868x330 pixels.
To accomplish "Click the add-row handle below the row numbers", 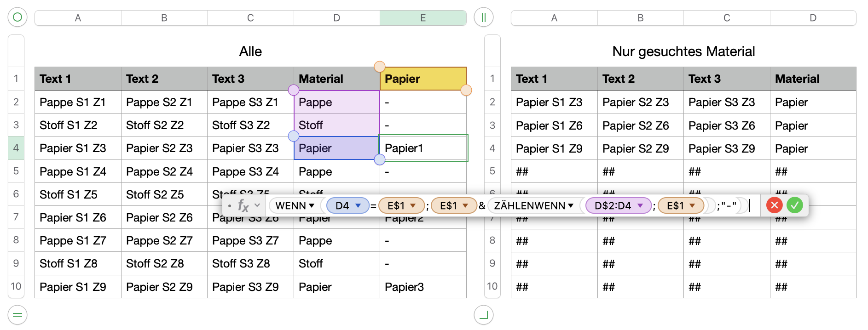I will coord(17,315).
